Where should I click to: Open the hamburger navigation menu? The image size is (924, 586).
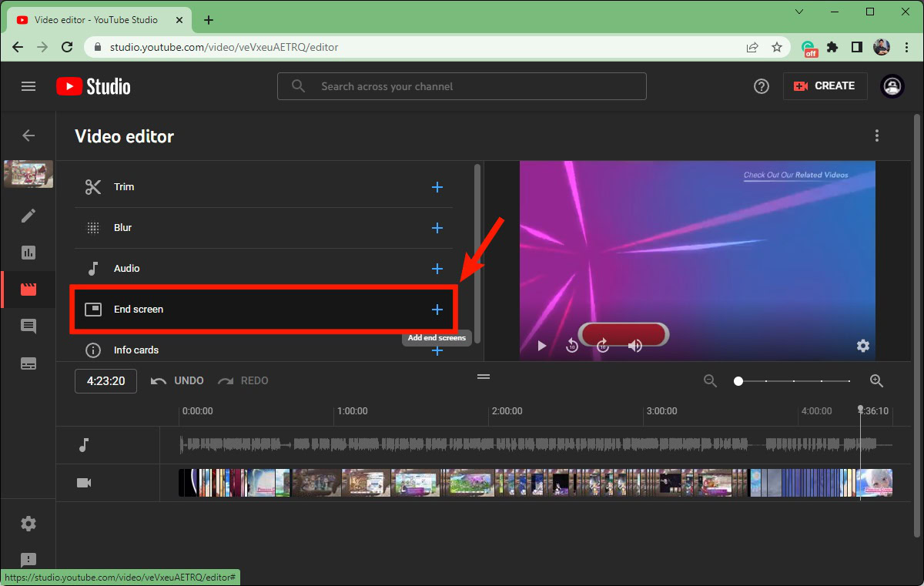coord(28,86)
